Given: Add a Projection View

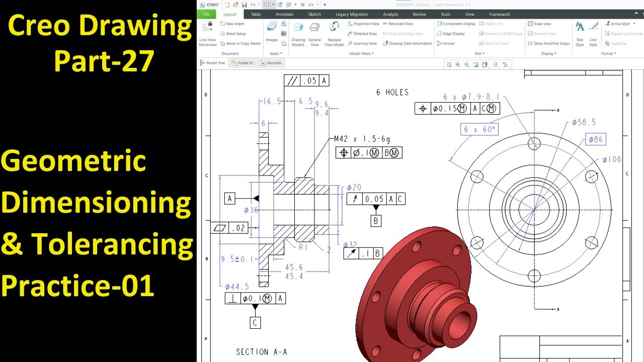Looking at the screenshot, I should click(x=363, y=24).
